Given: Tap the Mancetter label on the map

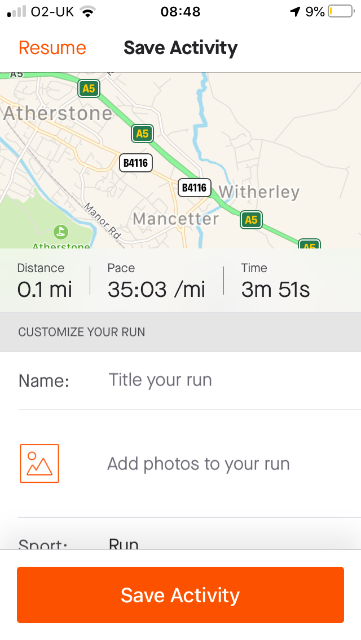Looking at the screenshot, I should (x=176, y=219).
